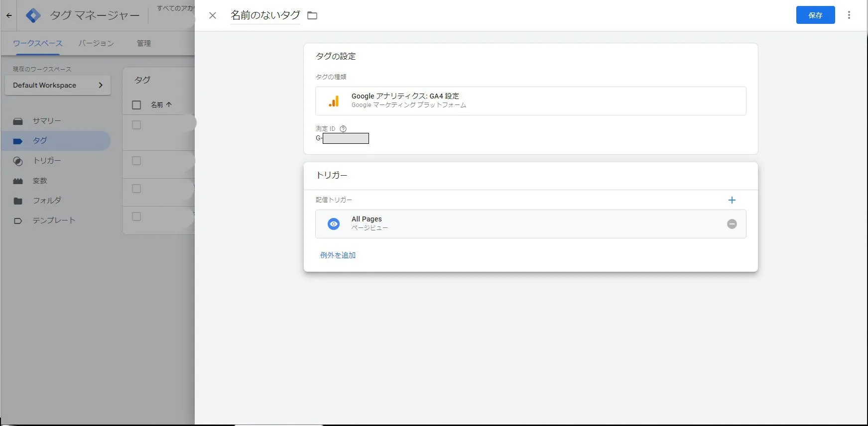This screenshot has width=868, height=426.
Task: Click the タグの設定 section heading
Action: click(336, 56)
